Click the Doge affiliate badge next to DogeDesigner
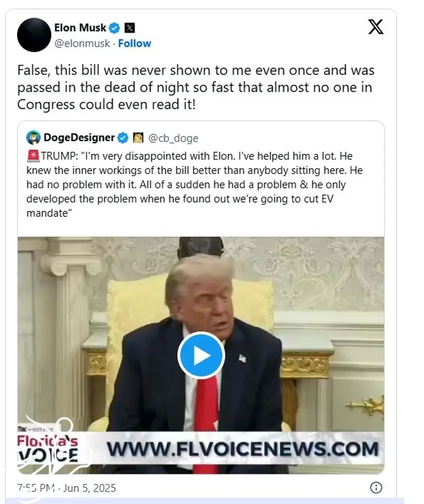424x504 pixels. (x=138, y=137)
